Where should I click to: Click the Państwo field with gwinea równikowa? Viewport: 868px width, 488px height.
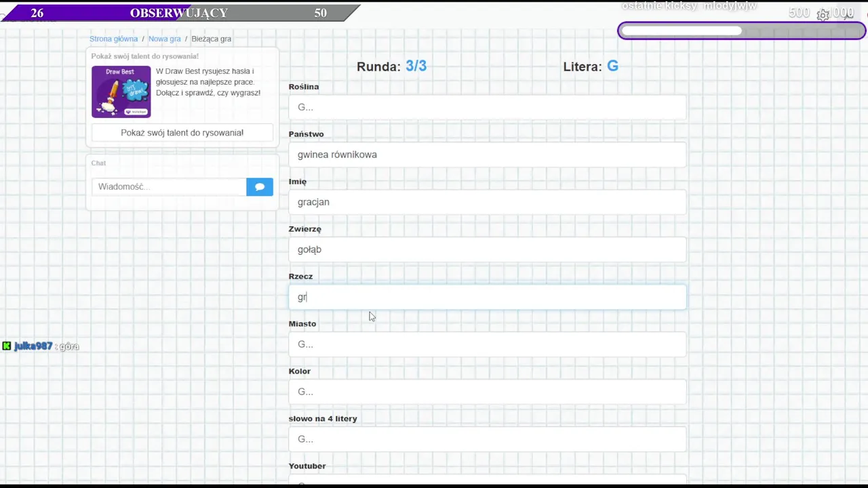pos(488,155)
